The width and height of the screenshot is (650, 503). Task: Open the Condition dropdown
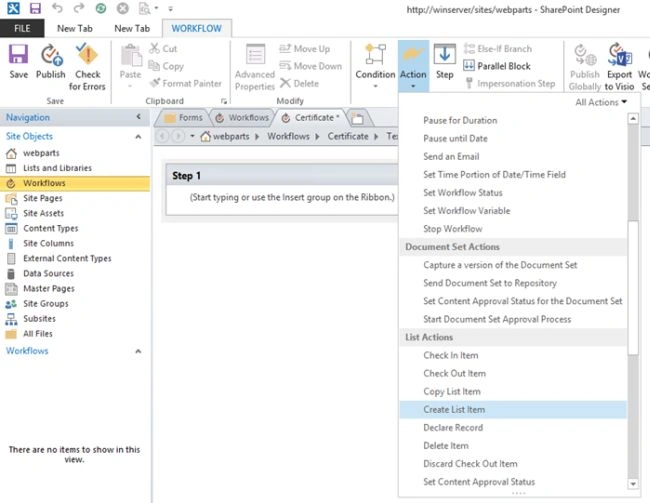pyautogui.click(x=375, y=67)
